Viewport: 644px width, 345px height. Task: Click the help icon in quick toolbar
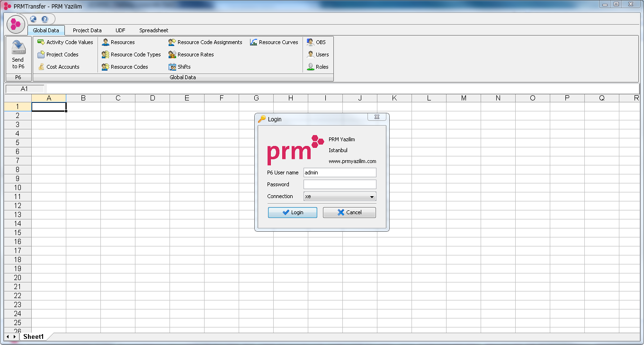[x=45, y=19]
